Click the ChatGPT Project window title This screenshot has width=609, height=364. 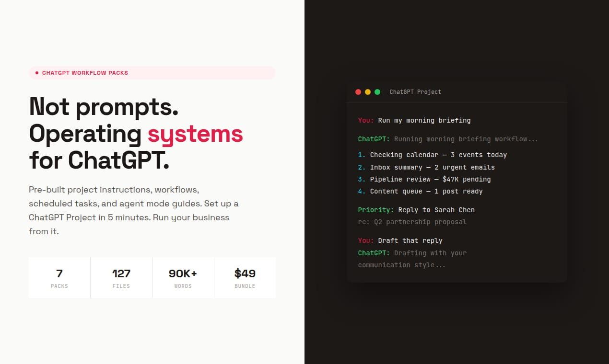coord(415,91)
